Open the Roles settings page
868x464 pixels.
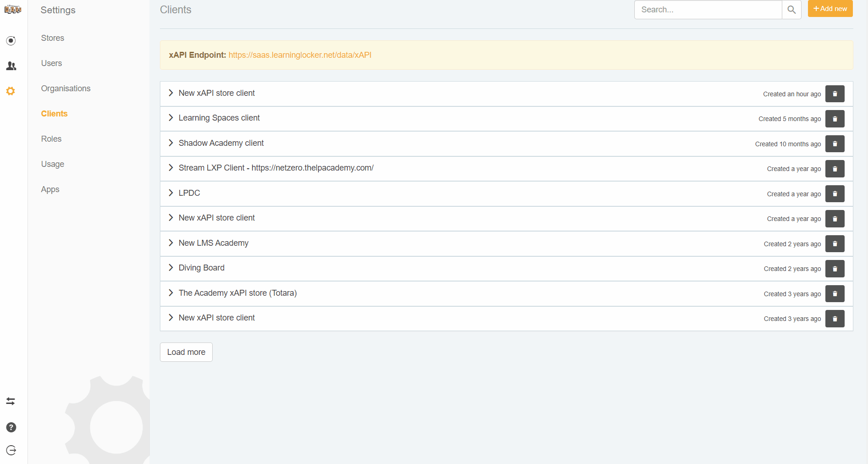tap(51, 138)
